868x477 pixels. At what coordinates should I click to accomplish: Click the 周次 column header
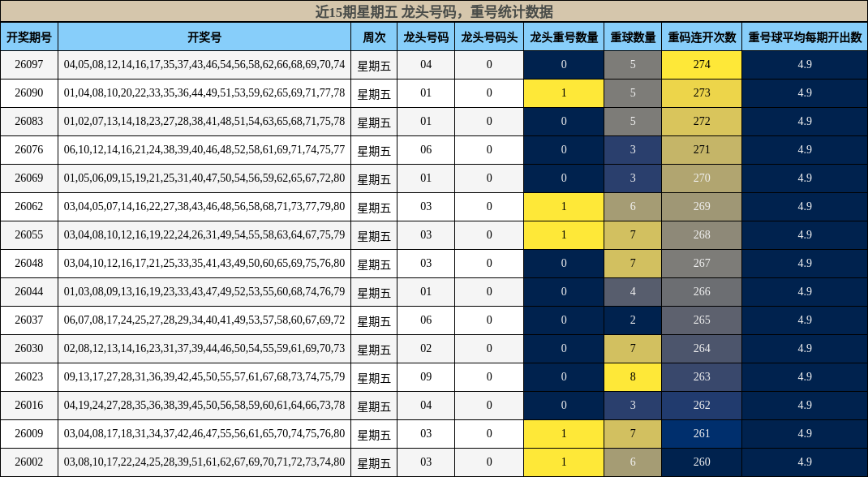(x=374, y=37)
